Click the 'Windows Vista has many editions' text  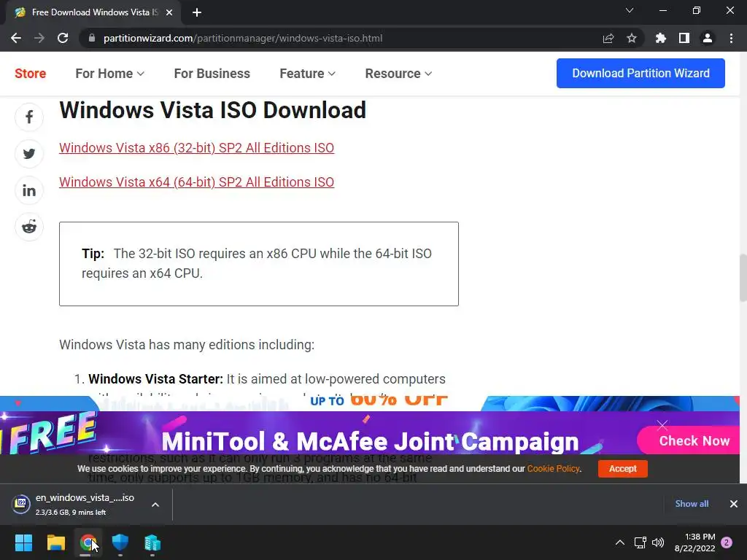pyautogui.click(x=187, y=345)
